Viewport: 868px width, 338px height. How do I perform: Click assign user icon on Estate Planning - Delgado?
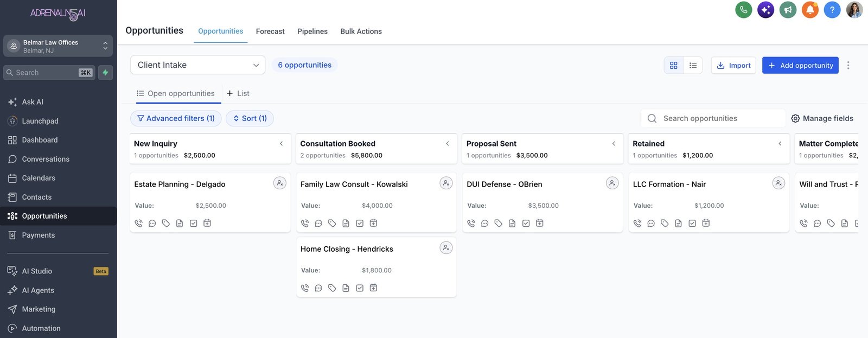click(x=279, y=183)
